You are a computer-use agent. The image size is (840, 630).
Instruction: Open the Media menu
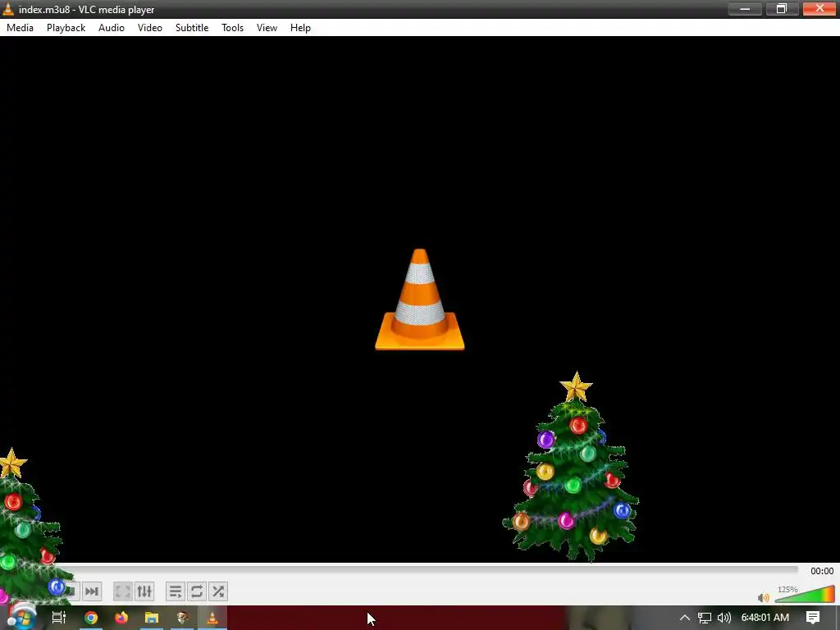(x=20, y=28)
